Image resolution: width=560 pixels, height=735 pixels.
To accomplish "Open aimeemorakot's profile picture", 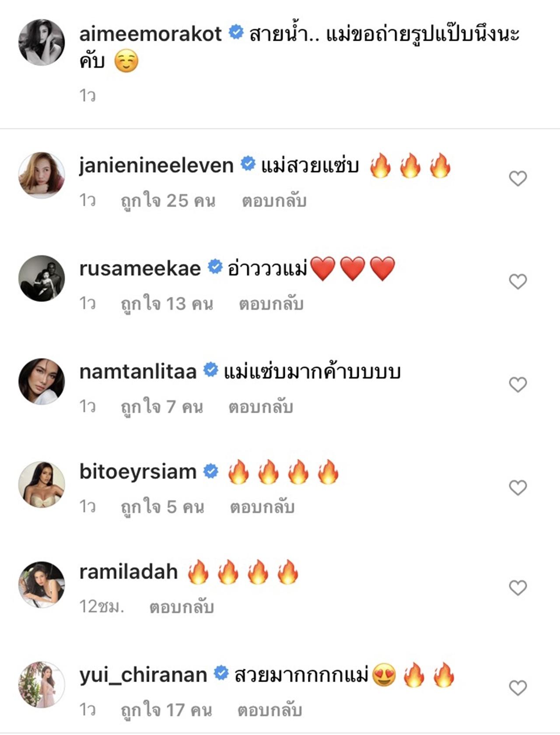I will pos(42,42).
